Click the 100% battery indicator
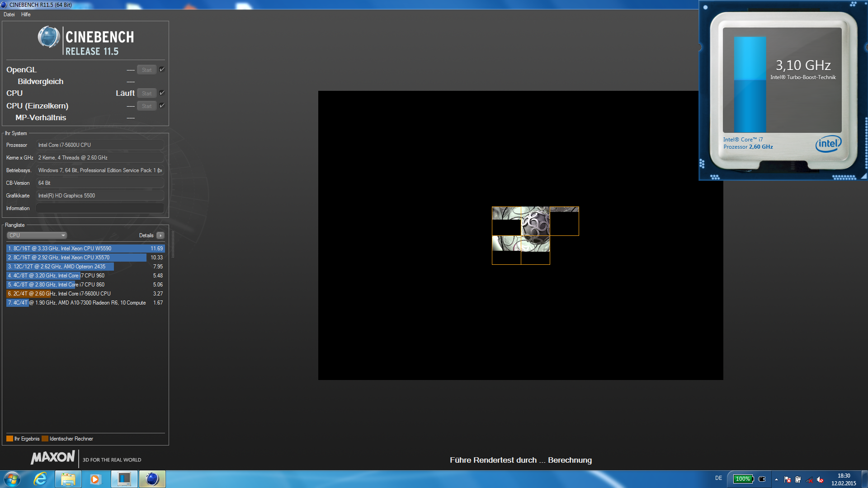The width and height of the screenshot is (868, 488). [743, 479]
